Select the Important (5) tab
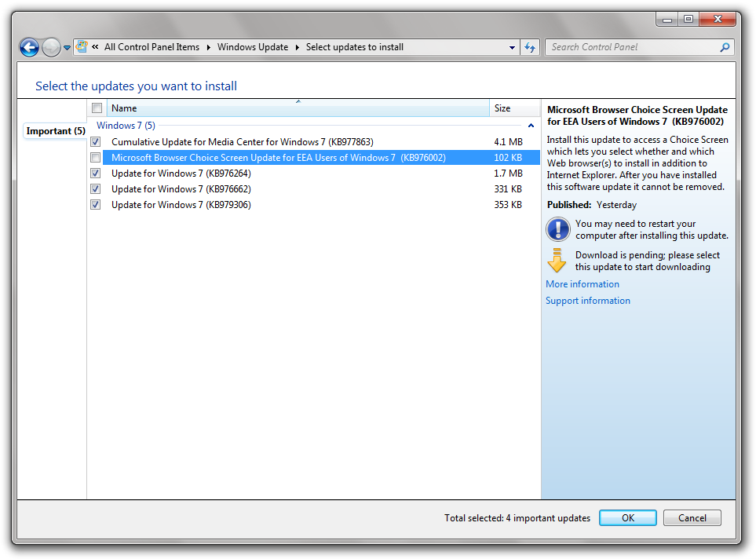Image resolution: width=756 pixels, height=559 pixels. coord(56,130)
